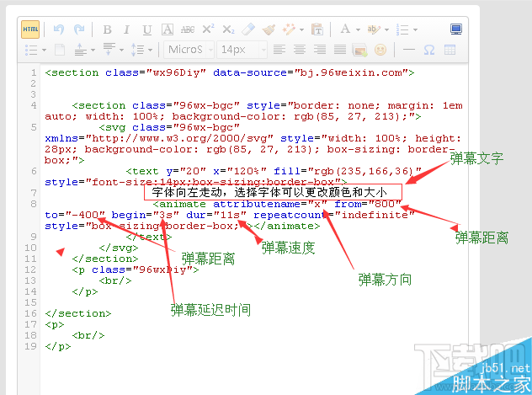The image size is (532, 395).
Task: Click the 'background-color: rgb(85, 27, 213)' text on line 4
Action: (x=290, y=116)
